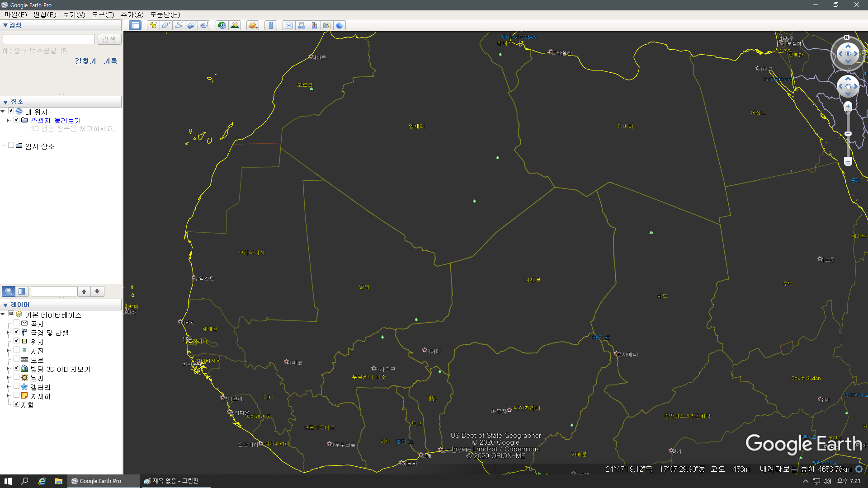The width and height of the screenshot is (868, 488).
Task: Enable the 공지 layer checkbox
Action: 16,323
